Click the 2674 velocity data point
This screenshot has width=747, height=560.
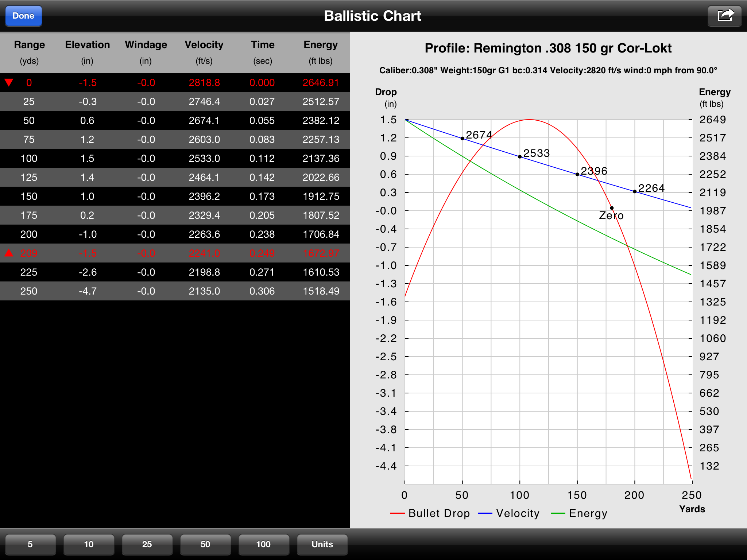(462, 139)
